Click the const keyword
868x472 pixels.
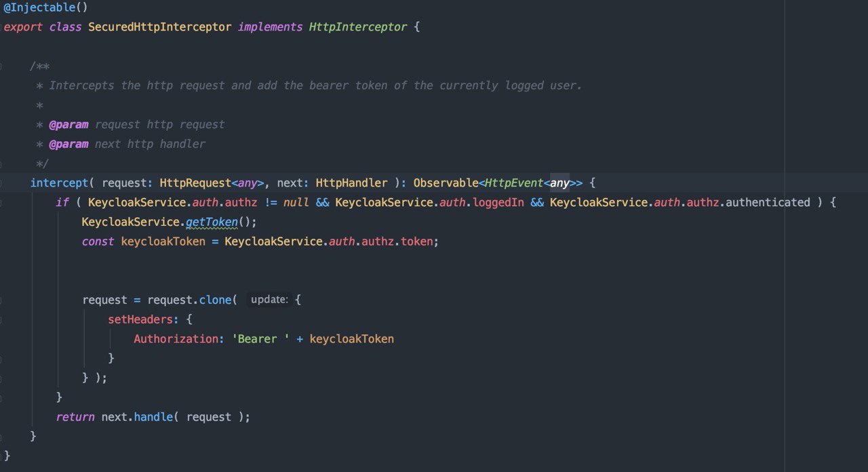point(98,241)
